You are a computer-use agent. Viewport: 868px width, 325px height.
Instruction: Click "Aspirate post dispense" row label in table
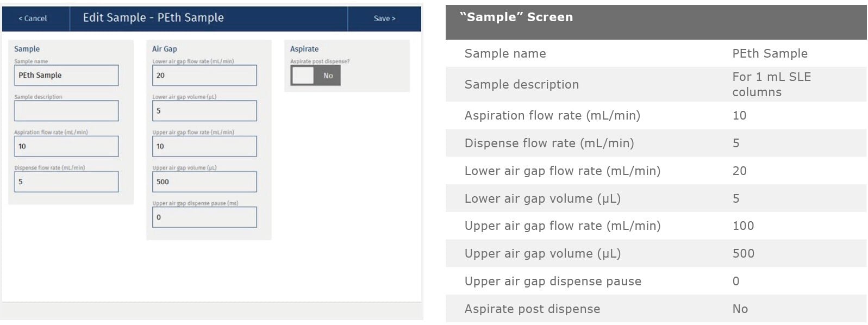(x=532, y=309)
